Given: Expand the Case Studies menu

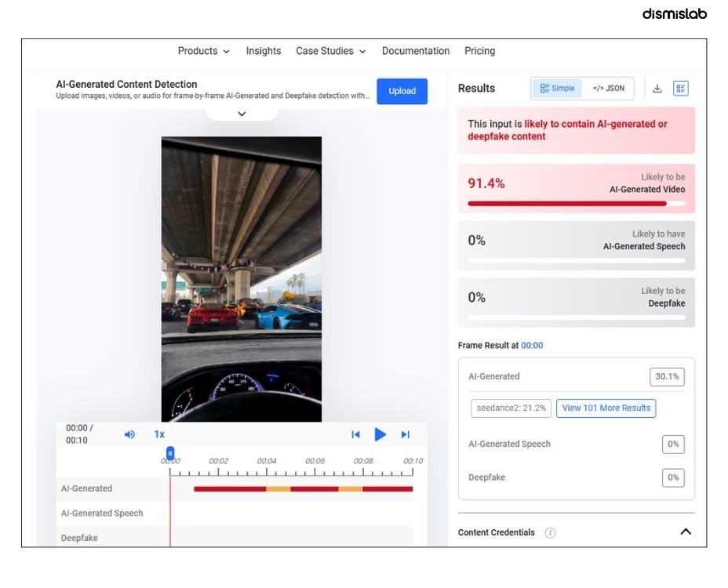Looking at the screenshot, I should tap(330, 51).
